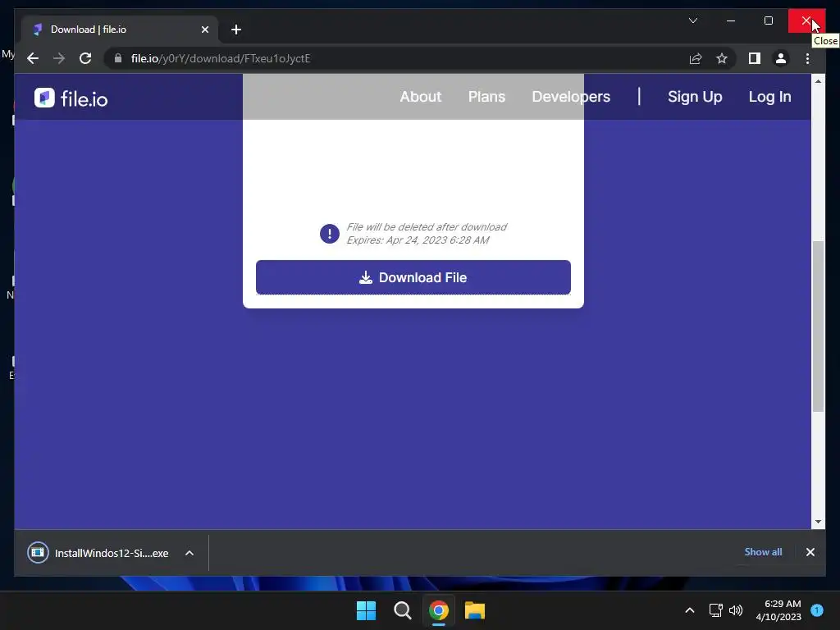Click the forward navigation arrow
The height and width of the screenshot is (630, 840).
point(59,58)
